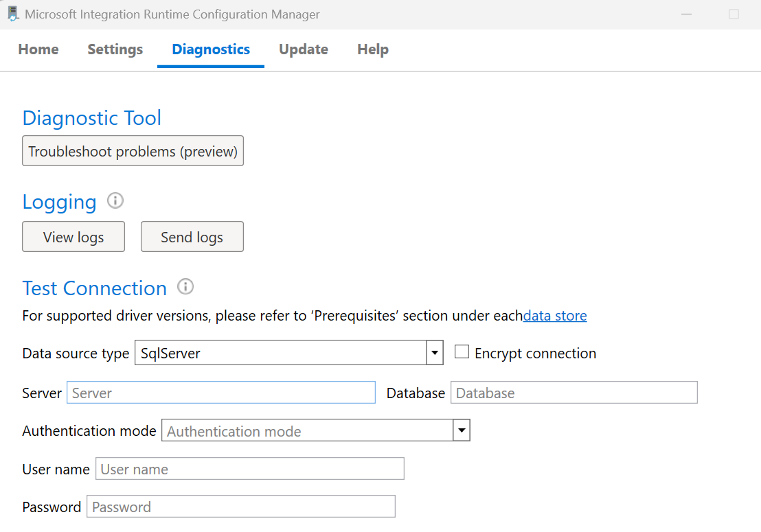
Task: Minimize the Configuration Manager window
Action: pos(686,14)
